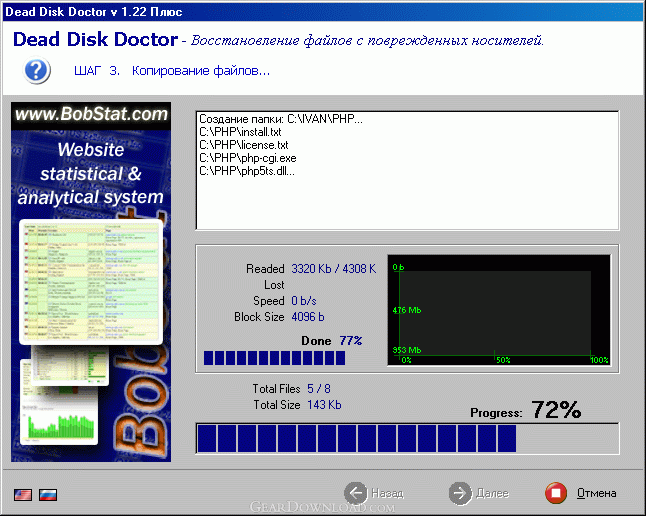Switch language using the US flag icon
The height and width of the screenshot is (516, 646).
click(23, 494)
